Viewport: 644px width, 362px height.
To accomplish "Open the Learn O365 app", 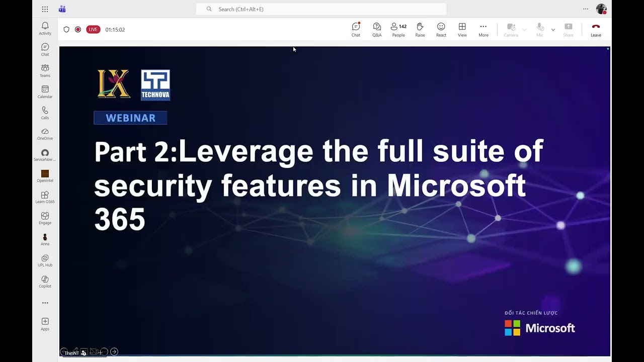I will tap(45, 198).
